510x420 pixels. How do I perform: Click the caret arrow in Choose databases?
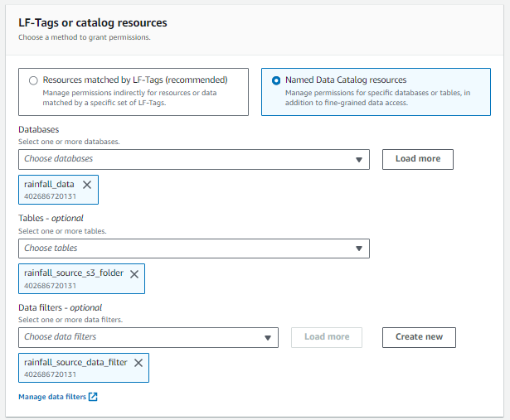359,159
